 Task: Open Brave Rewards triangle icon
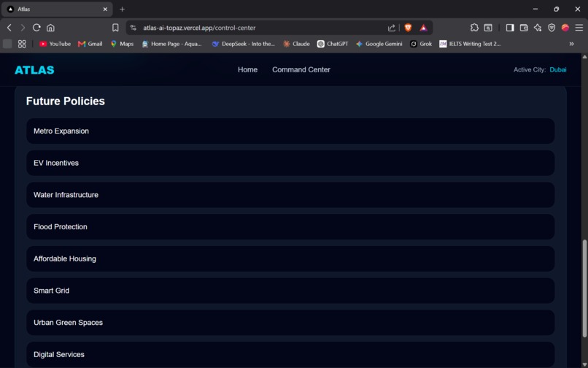[423, 28]
